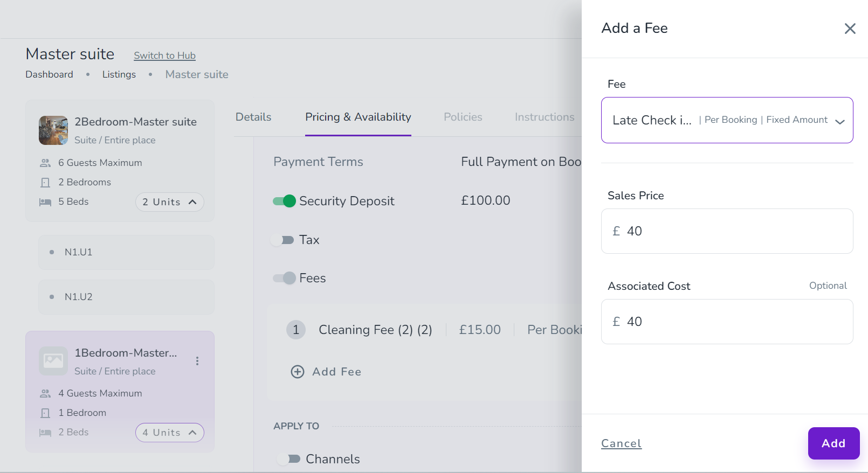Click the bed icon next to 5 Beds
Image resolution: width=868 pixels, height=473 pixels.
point(45,202)
